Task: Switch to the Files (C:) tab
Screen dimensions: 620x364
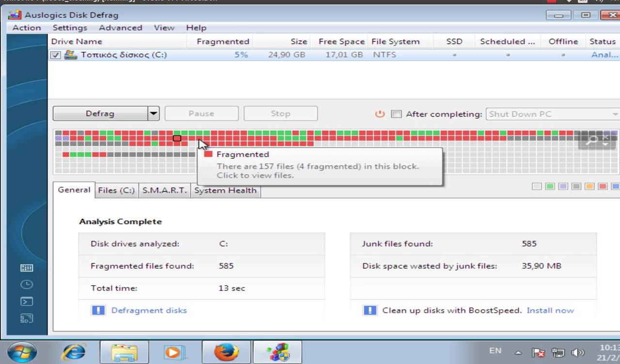Action: (x=116, y=191)
